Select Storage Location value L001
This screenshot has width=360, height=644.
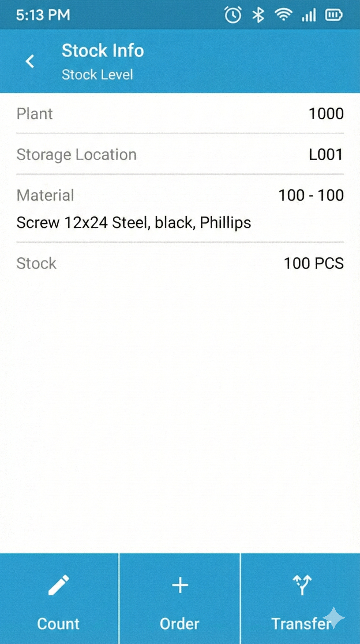326,154
